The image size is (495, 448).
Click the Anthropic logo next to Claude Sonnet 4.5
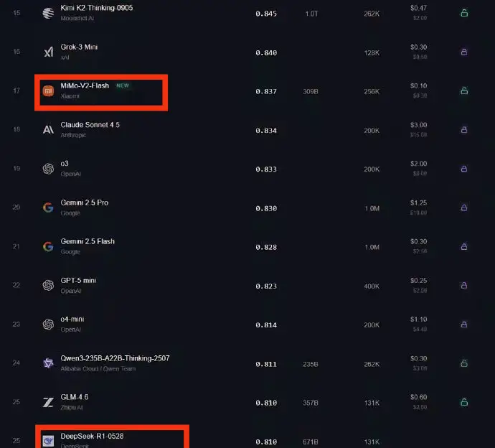click(48, 130)
